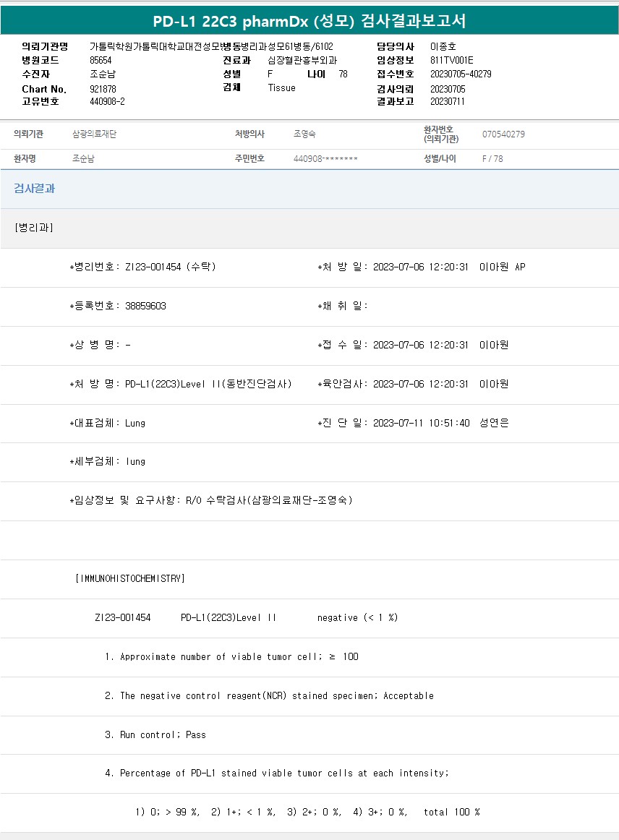Select the [IMMUNOHISTOCHEMISTRY] heading
619x840 pixels.
[x=130, y=578]
